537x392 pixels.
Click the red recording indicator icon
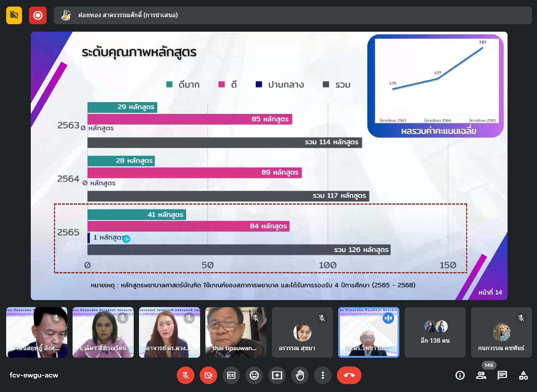tap(38, 15)
